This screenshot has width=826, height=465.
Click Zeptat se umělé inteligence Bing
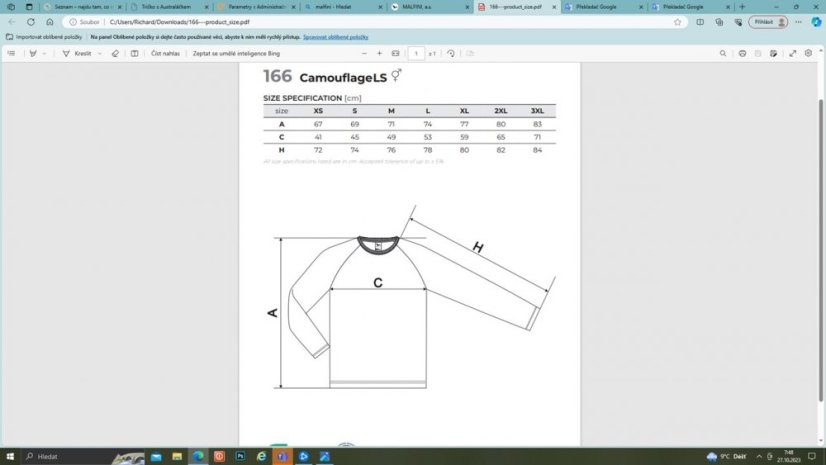[236, 53]
